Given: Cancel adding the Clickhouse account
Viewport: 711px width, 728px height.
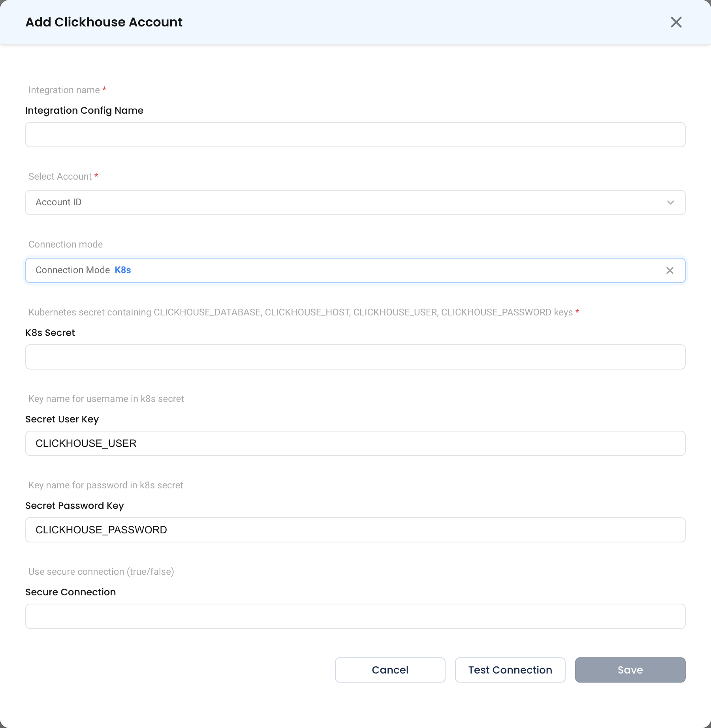Looking at the screenshot, I should [x=390, y=670].
